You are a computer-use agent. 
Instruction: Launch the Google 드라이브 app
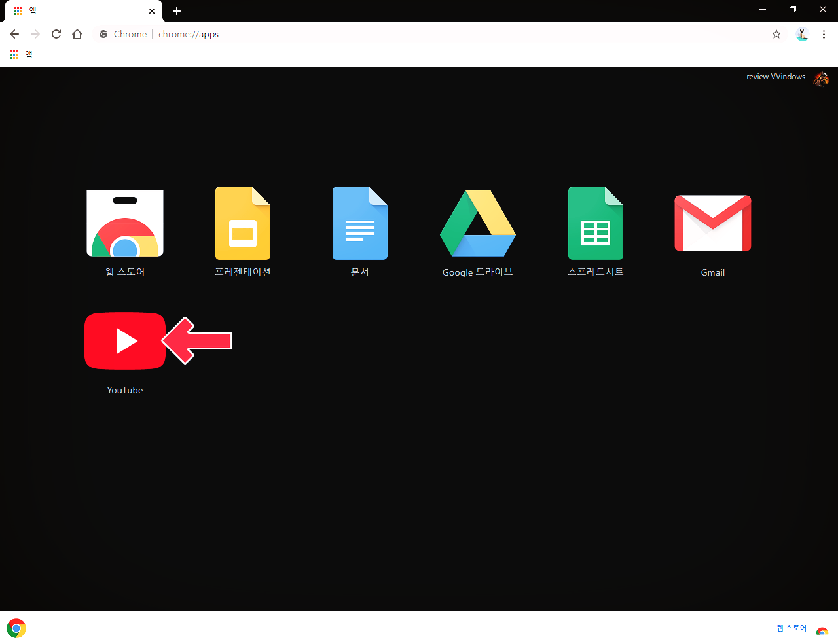pyautogui.click(x=478, y=223)
